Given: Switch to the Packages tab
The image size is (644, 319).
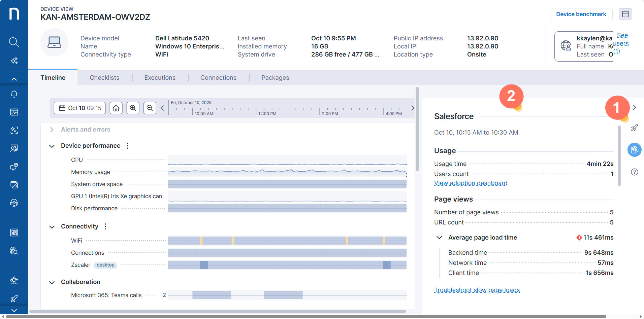Looking at the screenshot, I should point(275,78).
